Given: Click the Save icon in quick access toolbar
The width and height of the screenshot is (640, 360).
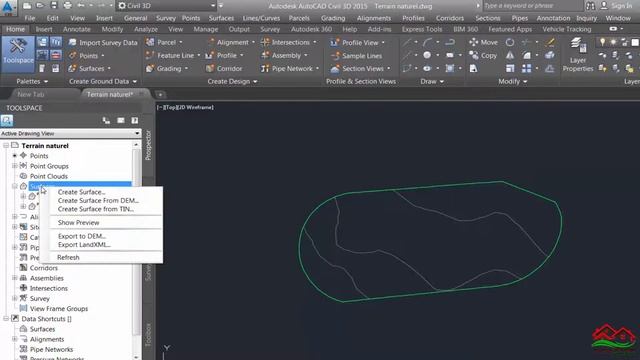Looking at the screenshot, I should (54, 6).
